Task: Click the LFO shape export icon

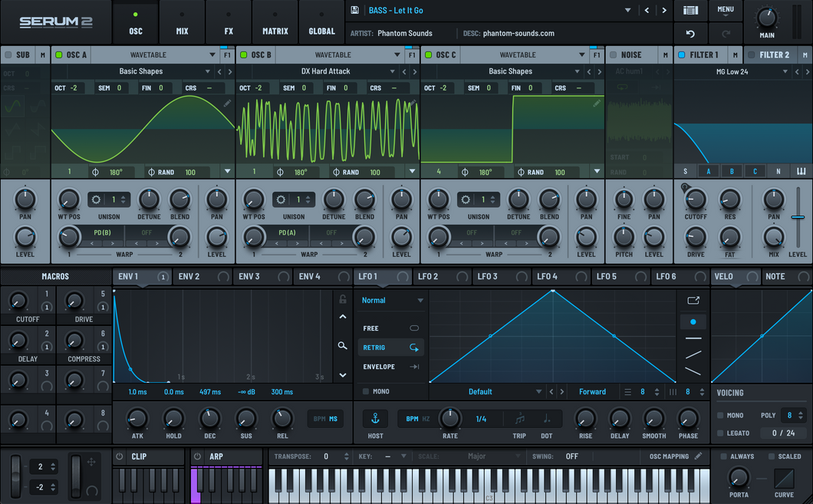Action: 693,300
